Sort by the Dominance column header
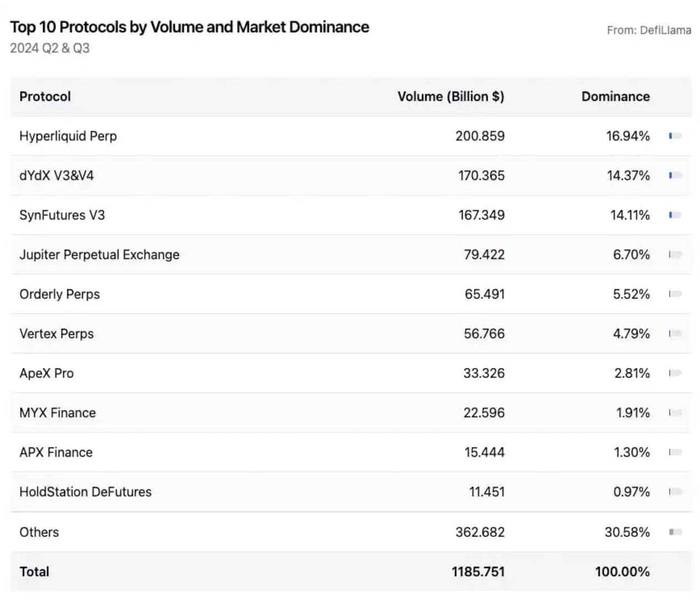Screen dimensions: 700x605 (615, 96)
